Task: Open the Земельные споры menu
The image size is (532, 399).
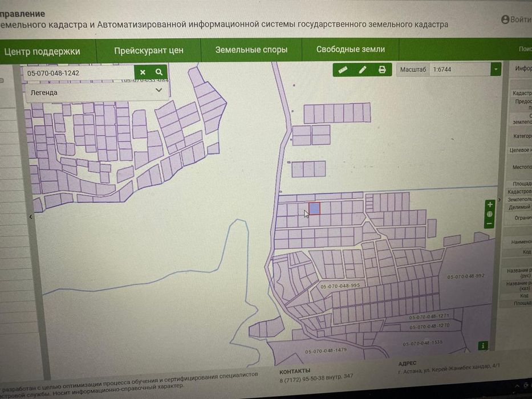Action: click(x=251, y=50)
